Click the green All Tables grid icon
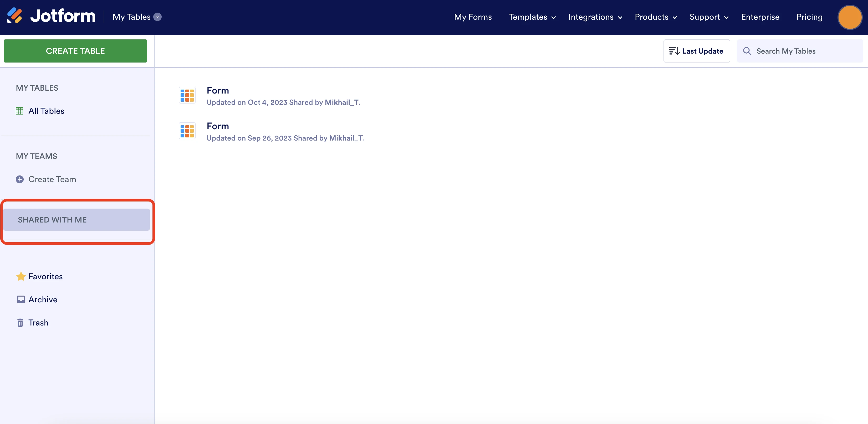Screen dimensions: 868x424 [19, 111]
